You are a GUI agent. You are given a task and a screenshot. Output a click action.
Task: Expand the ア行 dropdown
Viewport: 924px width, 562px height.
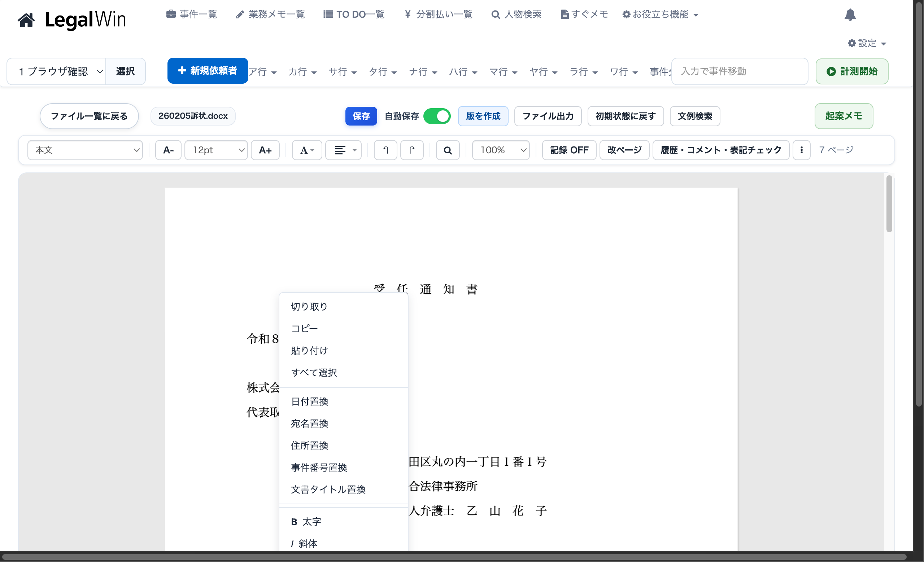[263, 71]
